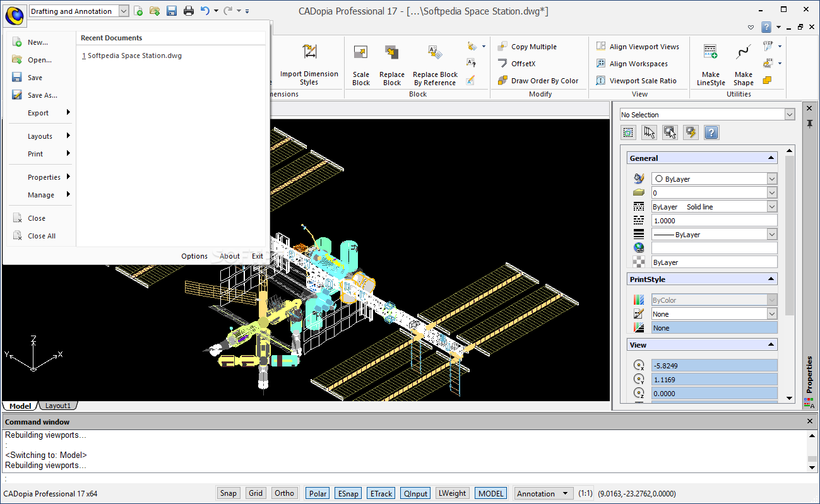820x504 pixels.
Task: Select the Scale Block tool
Action: [361, 64]
